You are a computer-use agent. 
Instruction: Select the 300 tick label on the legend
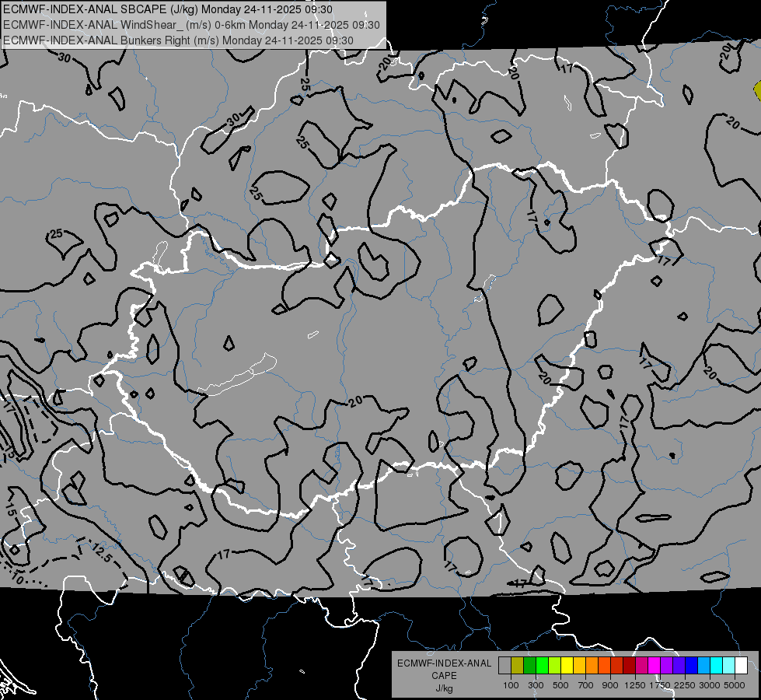[536, 685]
